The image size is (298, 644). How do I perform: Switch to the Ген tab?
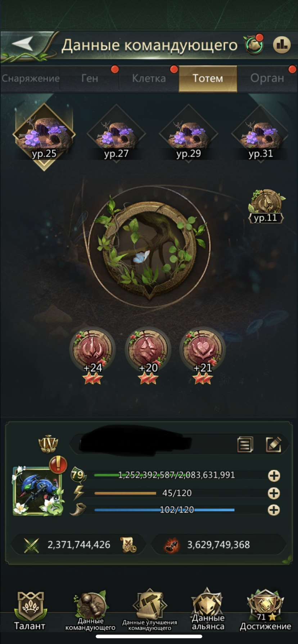pos(90,78)
